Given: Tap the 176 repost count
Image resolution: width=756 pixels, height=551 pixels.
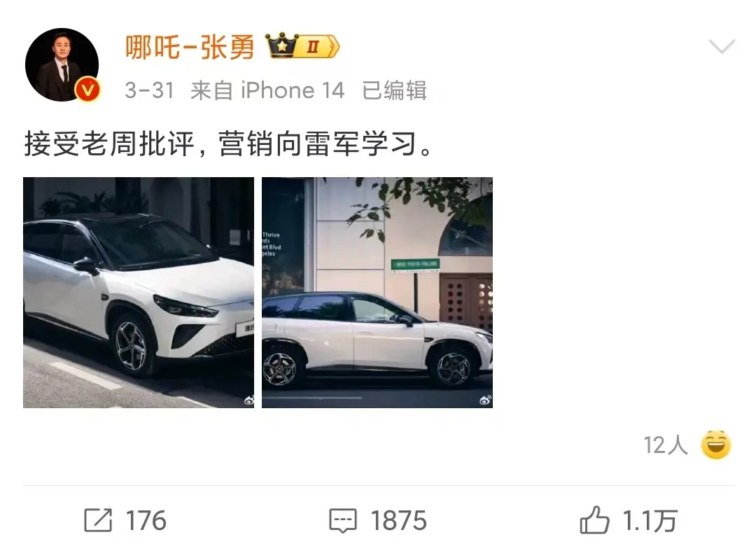Looking at the screenshot, I should (x=146, y=521).
